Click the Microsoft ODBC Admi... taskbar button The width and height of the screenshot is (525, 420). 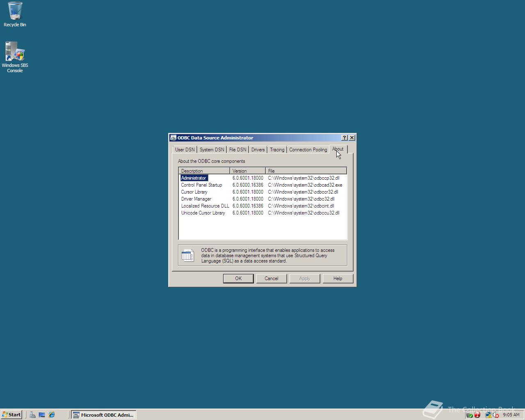click(104, 415)
